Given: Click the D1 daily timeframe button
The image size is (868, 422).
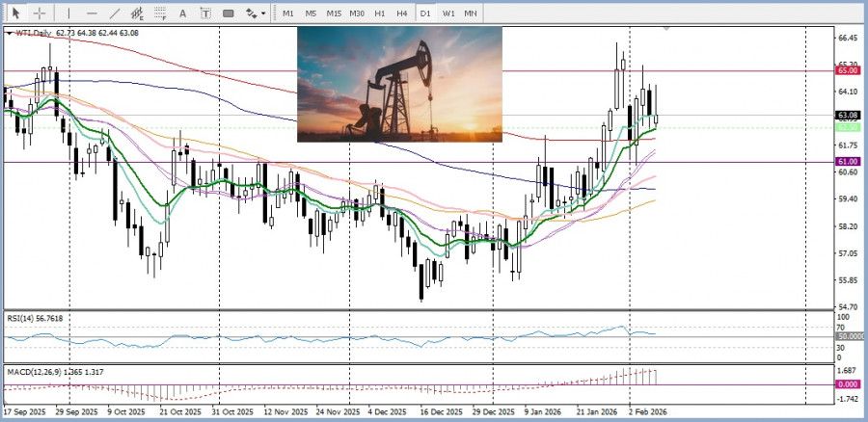Looking at the screenshot, I should click(x=426, y=13).
